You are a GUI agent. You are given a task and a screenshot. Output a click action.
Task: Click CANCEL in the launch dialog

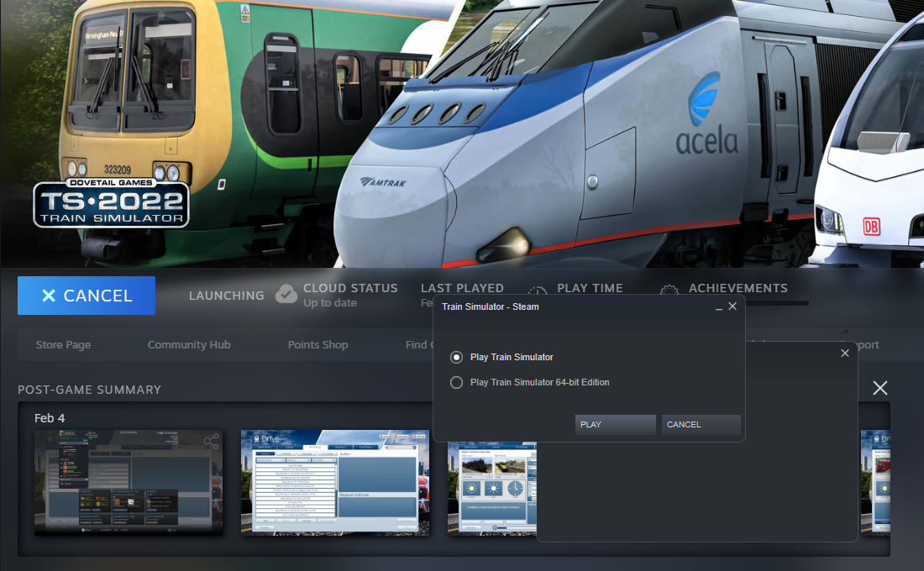(701, 424)
